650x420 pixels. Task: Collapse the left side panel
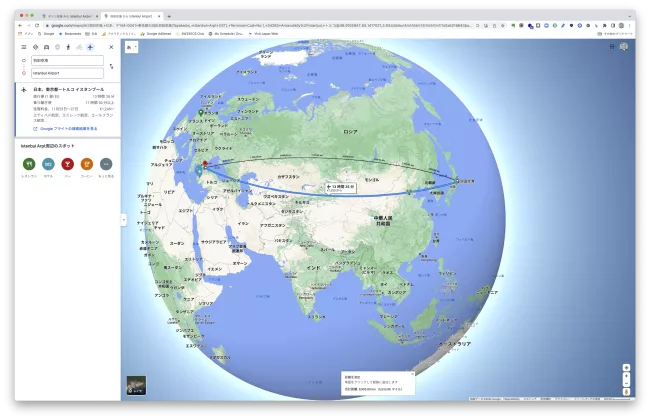(x=124, y=219)
